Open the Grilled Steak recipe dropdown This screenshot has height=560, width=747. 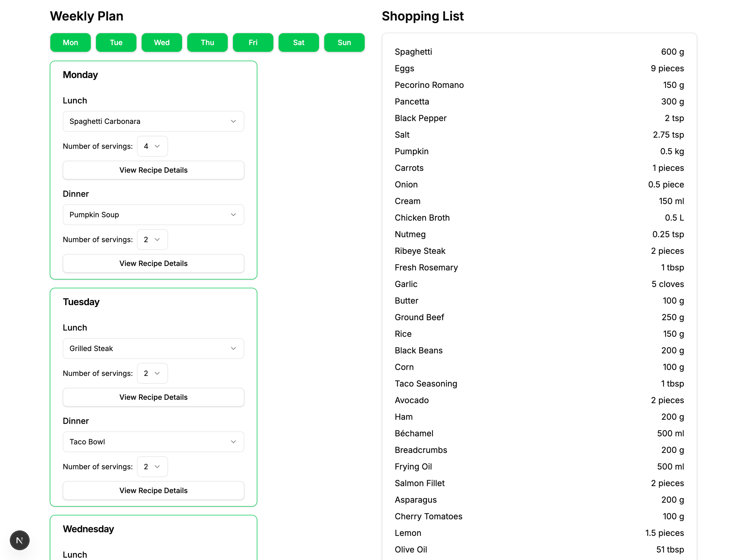[153, 348]
